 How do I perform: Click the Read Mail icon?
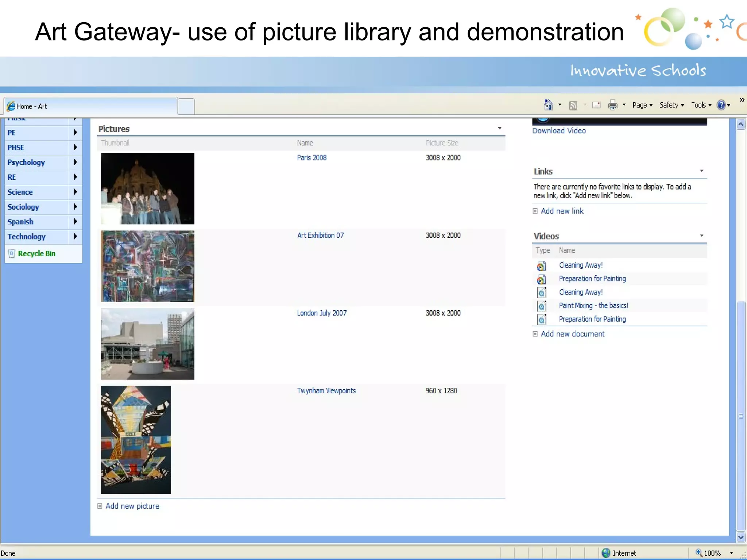pos(596,105)
